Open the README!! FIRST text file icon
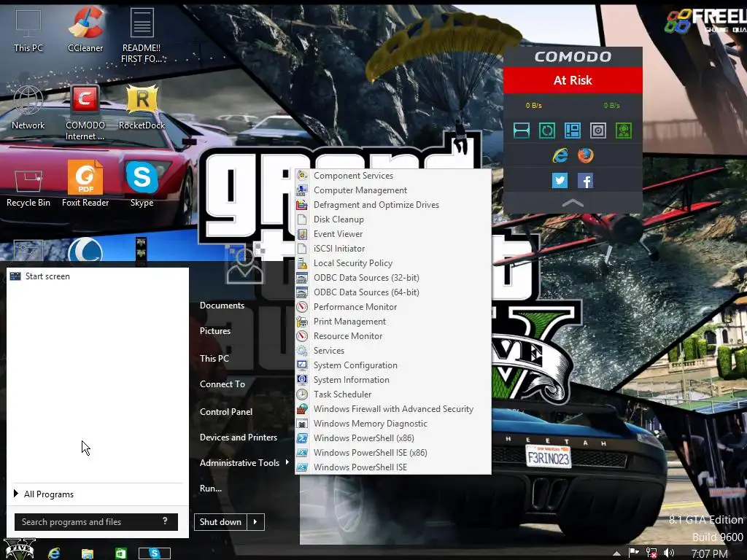This screenshot has width=747, height=560. [142, 35]
